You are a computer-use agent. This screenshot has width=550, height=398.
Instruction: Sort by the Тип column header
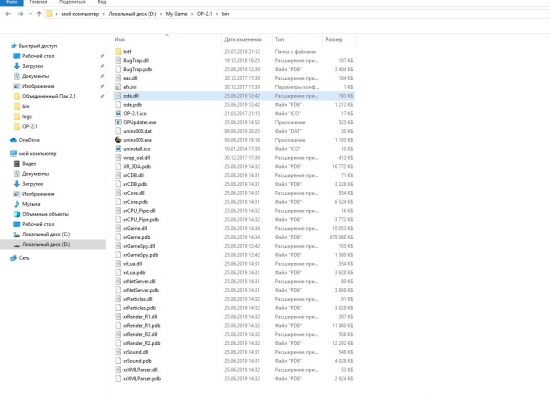tap(279, 39)
